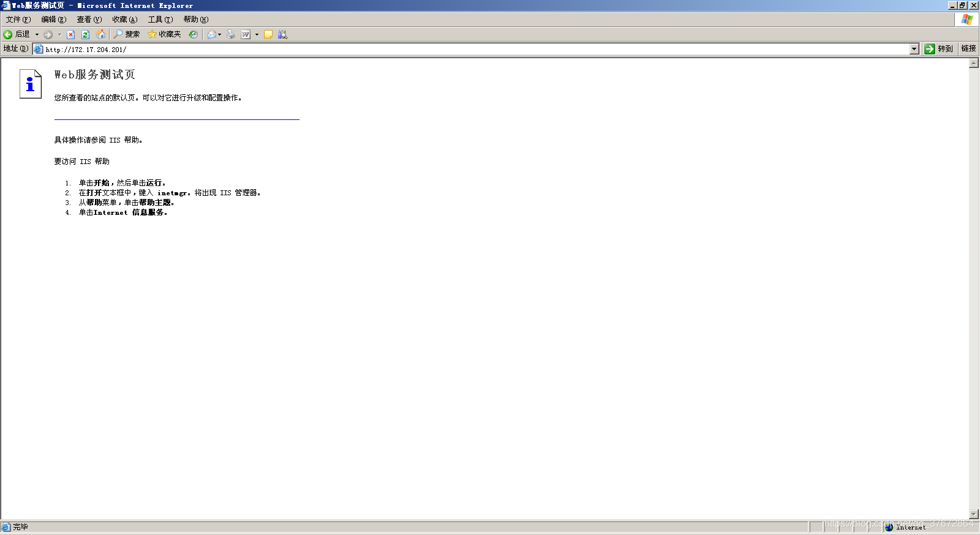This screenshot has height=535, width=980.
Task: Click the text '要访问 IIS 帮助'
Action: pos(81,162)
